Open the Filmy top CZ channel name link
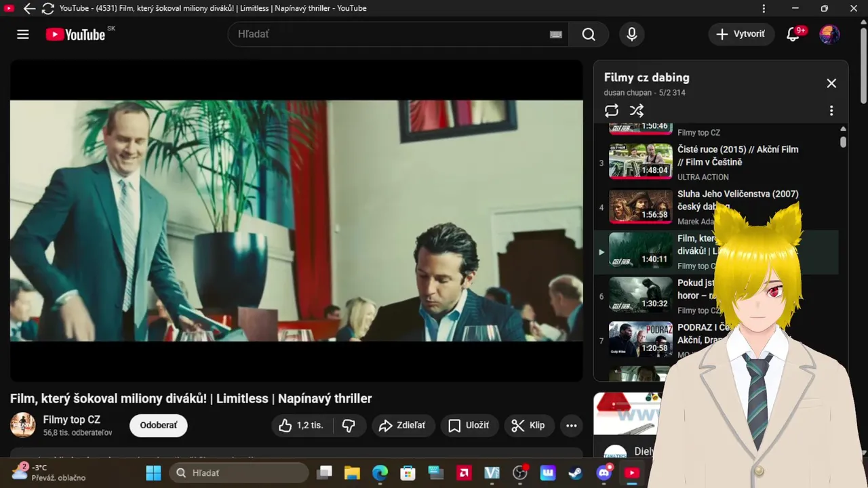This screenshot has height=488, width=868. coord(72,420)
